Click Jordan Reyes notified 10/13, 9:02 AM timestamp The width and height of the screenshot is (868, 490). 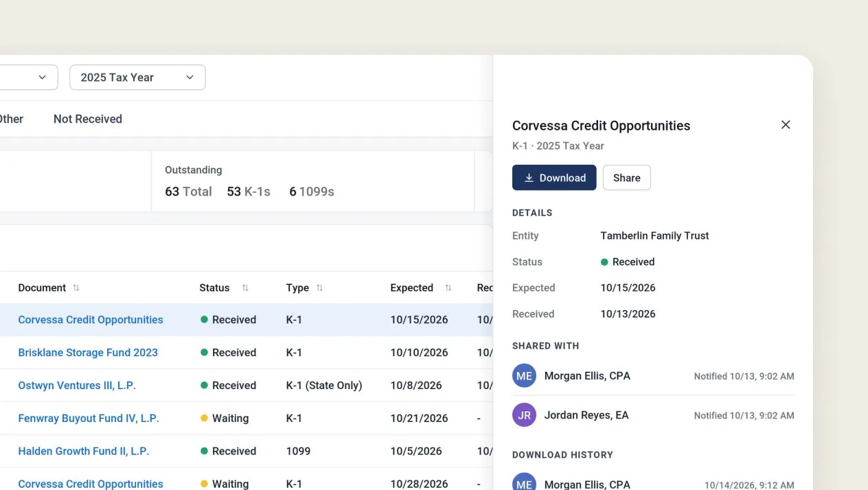[x=744, y=416]
